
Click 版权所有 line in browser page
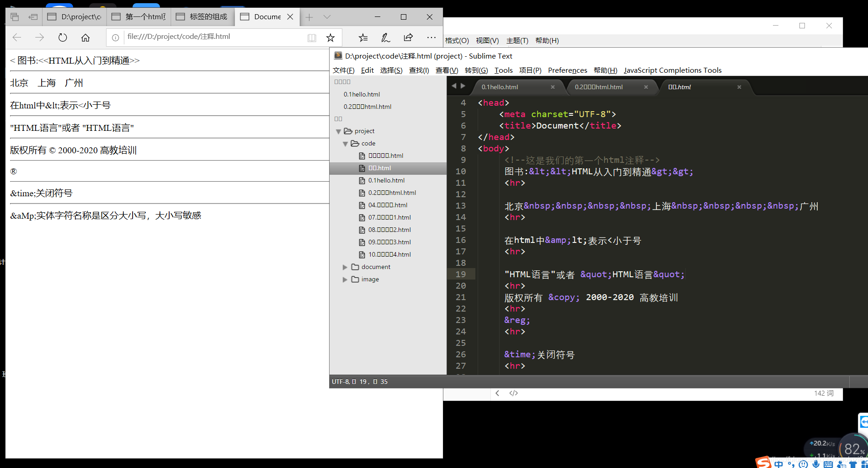click(x=73, y=150)
